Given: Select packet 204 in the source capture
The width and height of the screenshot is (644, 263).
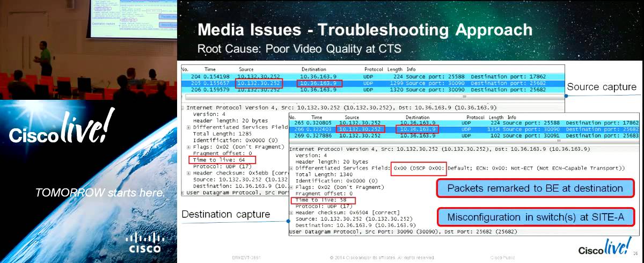Looking at the screenshot, I should click(373, 77).
